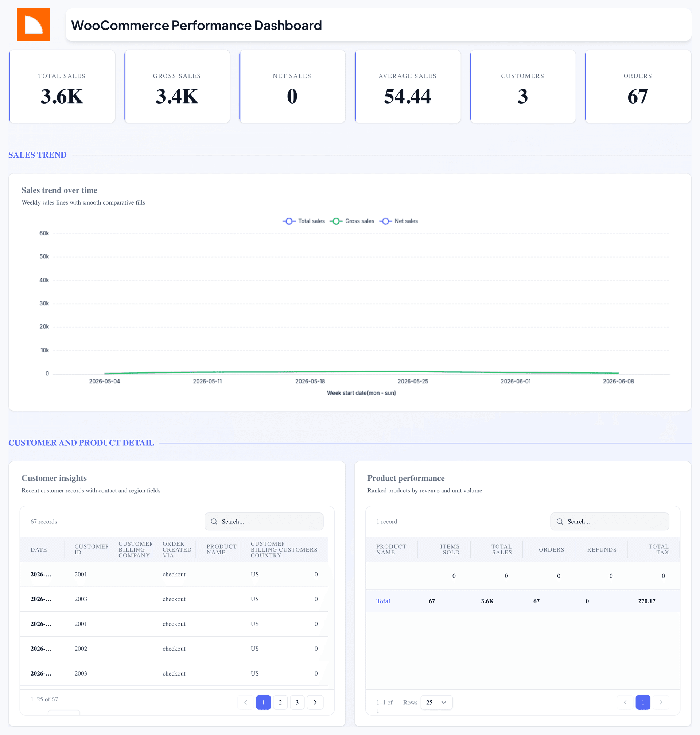This screenshot has height=735, width=700.
Task: Click the search magnifier icon in Product performance
Action: tap(560, 522)
